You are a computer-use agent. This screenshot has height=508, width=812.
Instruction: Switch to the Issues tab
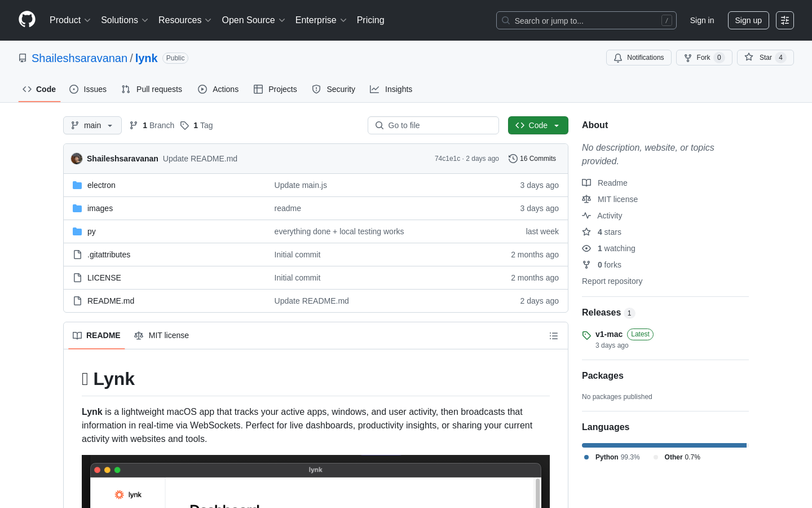click(x=88, y=89)
